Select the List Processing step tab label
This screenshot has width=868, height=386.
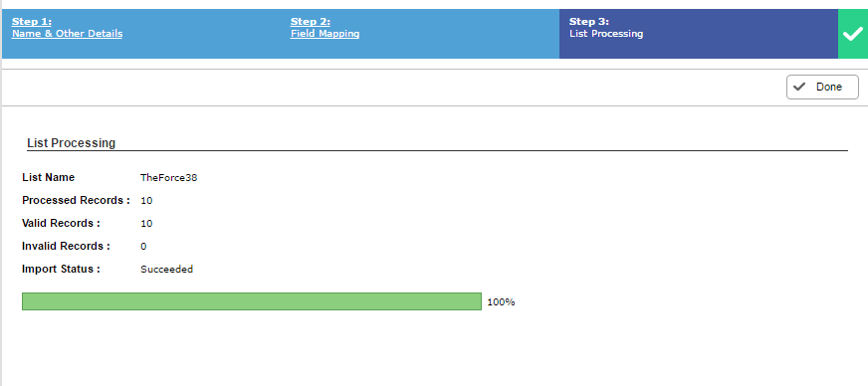tap(606, 34)
